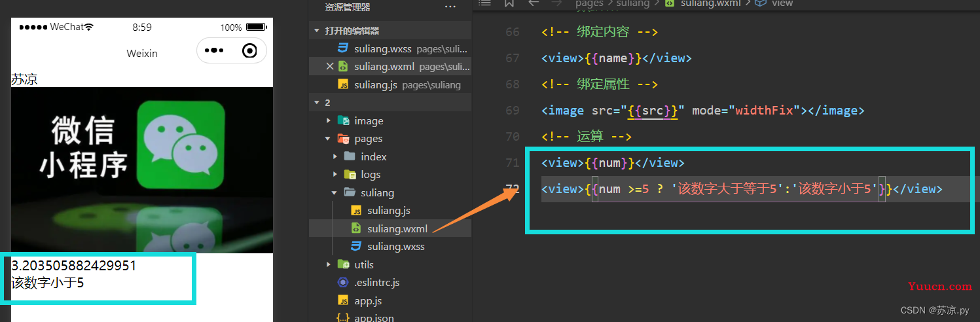Click the JS icon of suliang.js in open editors
Image resolution: width=980 pixels, height=322 pixels.
tap(342, 84)
